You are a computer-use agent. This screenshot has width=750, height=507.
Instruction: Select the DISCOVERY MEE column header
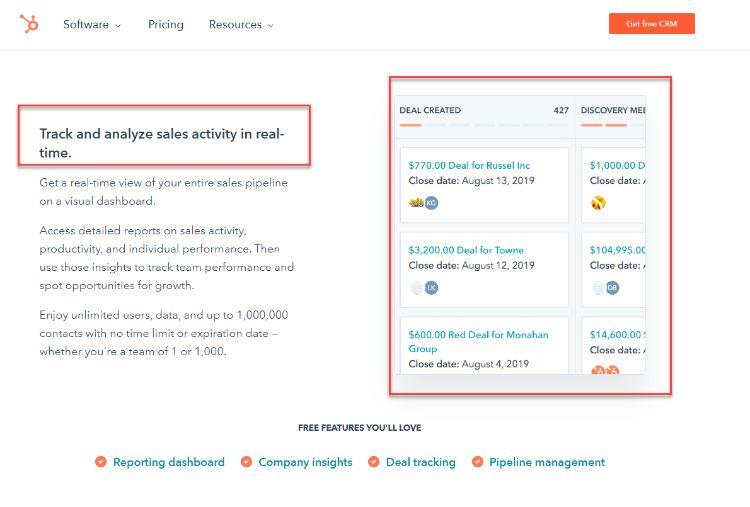(x=613, y=110)
